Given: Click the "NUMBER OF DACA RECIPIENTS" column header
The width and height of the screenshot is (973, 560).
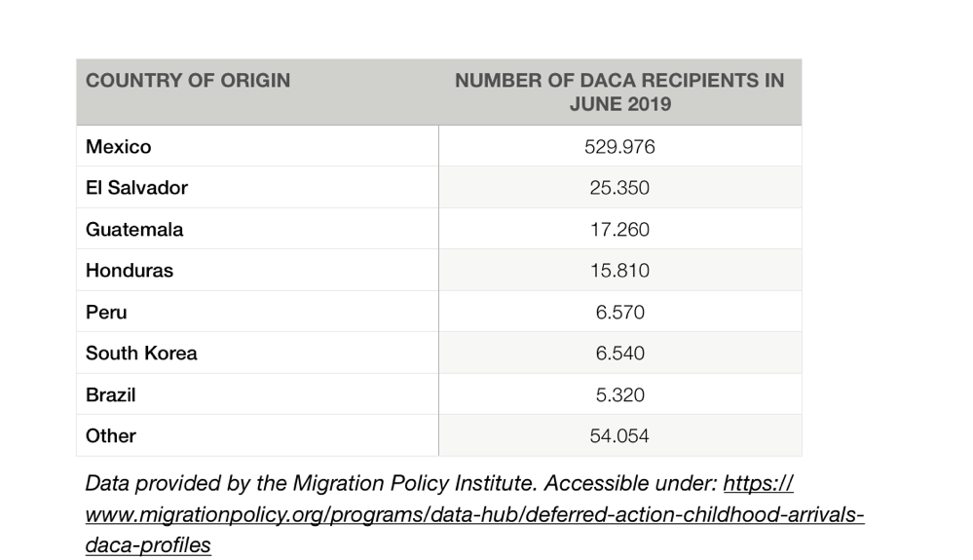Looking at the screenshot, I should [x=619, y=92].
